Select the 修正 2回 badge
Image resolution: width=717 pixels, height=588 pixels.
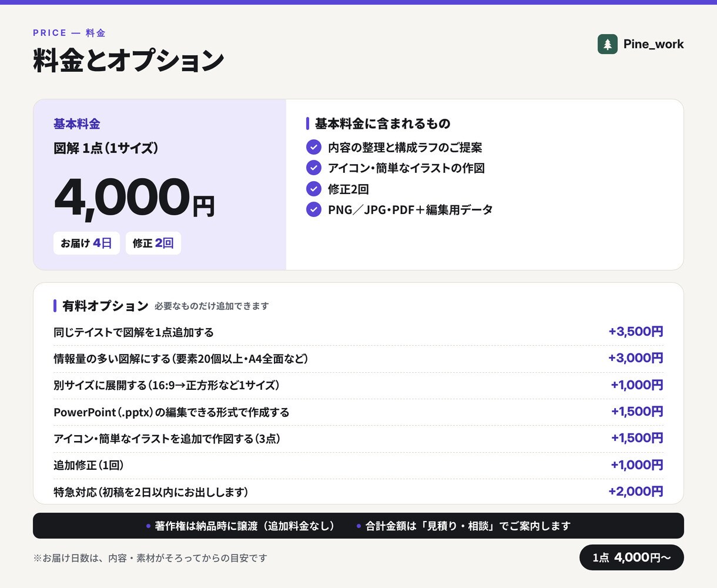[x=153, y=243]
